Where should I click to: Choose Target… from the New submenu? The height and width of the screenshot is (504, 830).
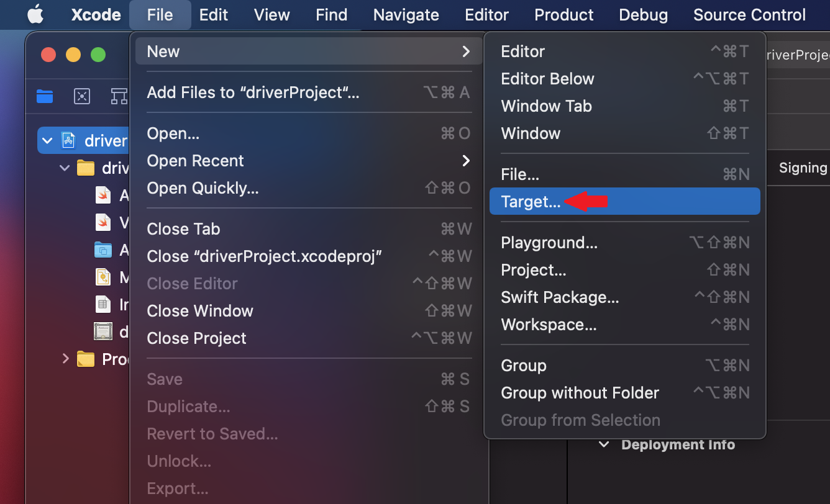[531, 202]
